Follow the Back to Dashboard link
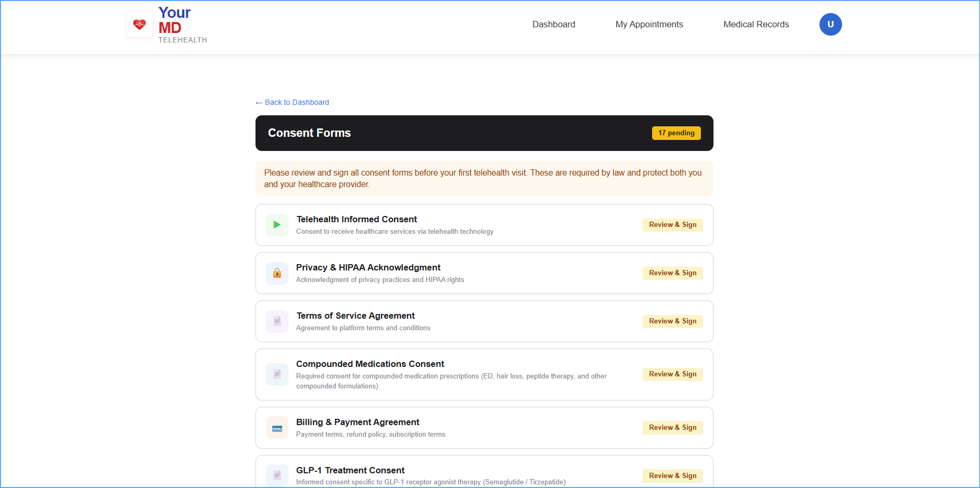This screenshot has width=980, height=488. click(x=292, y=102)
